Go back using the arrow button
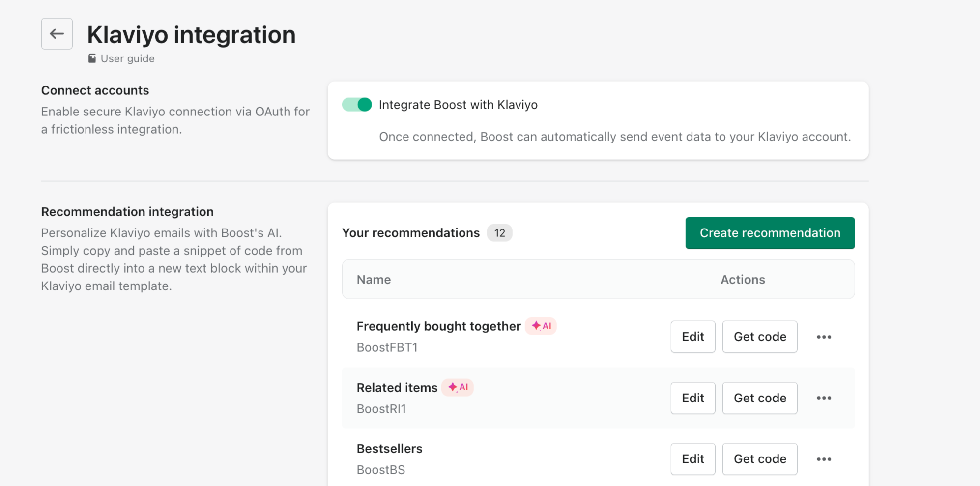 click(x=57, y=34)
